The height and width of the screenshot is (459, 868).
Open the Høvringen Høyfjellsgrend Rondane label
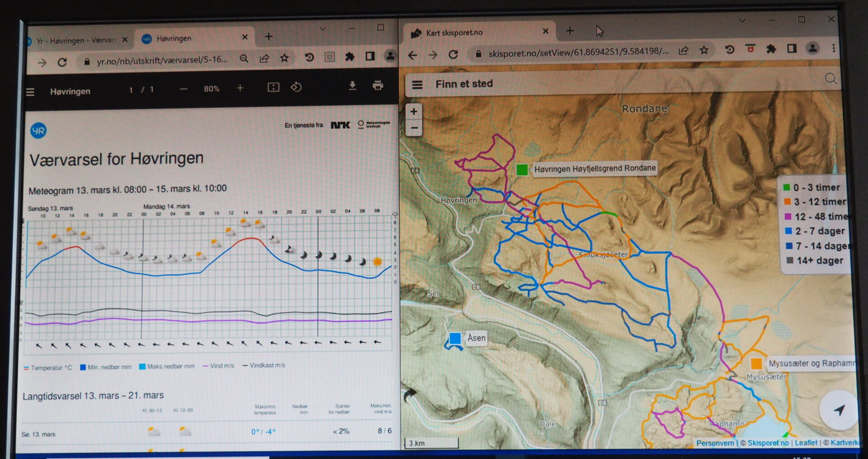pyautogui.click(x=595, y=169)
